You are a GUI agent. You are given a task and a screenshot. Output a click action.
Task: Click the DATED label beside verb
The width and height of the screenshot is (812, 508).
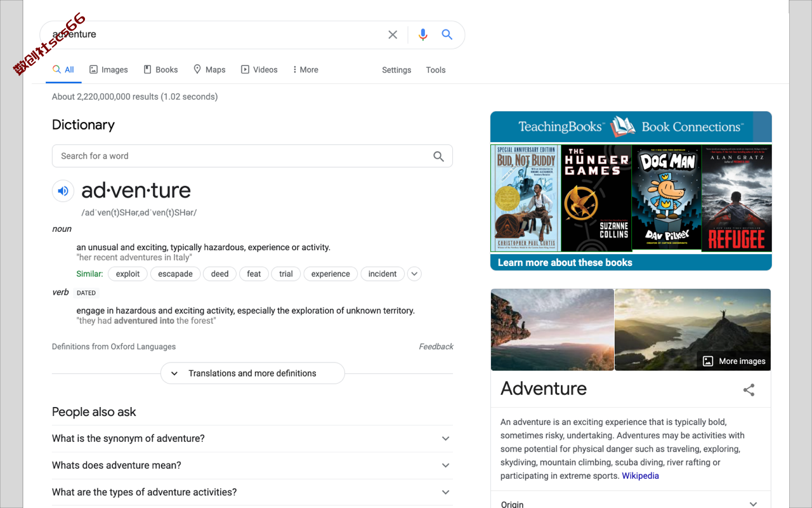pyautogui.click(x=86, y=293)
